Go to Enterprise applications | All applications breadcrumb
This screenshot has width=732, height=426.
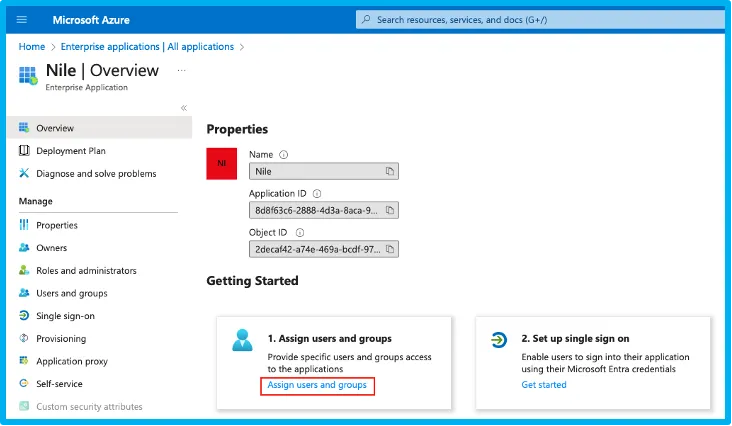click(147, 47)
